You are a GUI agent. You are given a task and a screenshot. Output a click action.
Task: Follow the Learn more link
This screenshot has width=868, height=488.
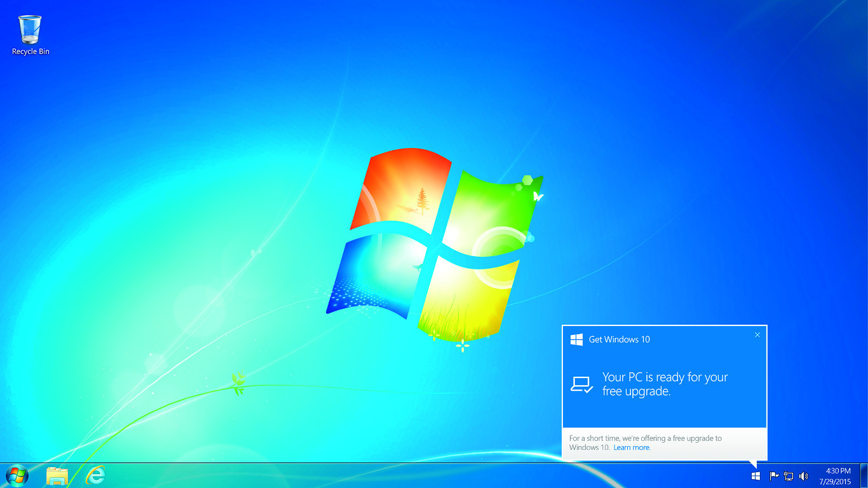coord(632,447)
